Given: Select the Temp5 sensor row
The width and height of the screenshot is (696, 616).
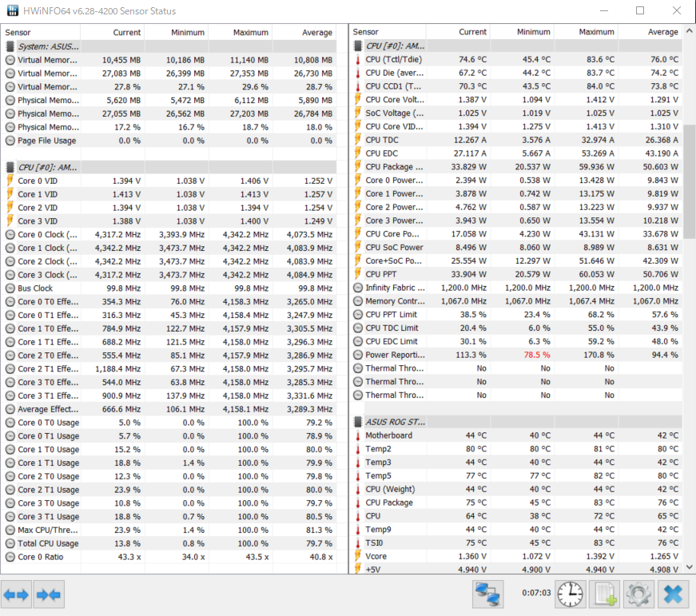Looking at the screenshot, I should (515, 475).
